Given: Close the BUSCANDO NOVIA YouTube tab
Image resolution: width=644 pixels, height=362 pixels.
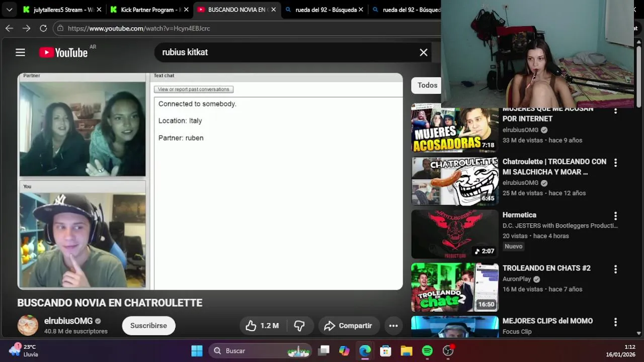Looking at the screenshot, I should click(x=274, y=10).
